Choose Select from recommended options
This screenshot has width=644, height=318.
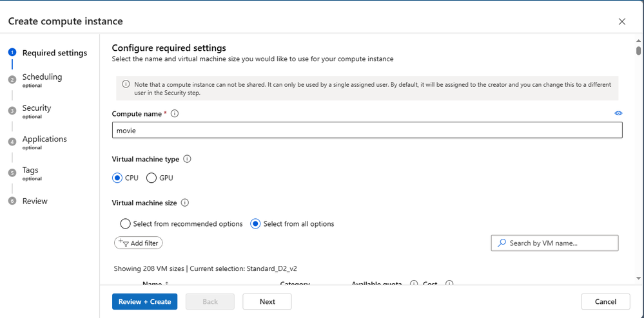(126, 224)
